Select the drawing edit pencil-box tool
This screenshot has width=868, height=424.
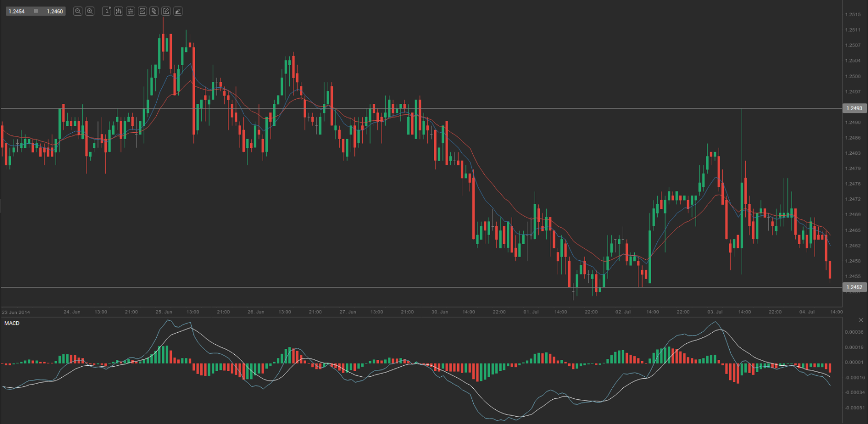(166, 11)
